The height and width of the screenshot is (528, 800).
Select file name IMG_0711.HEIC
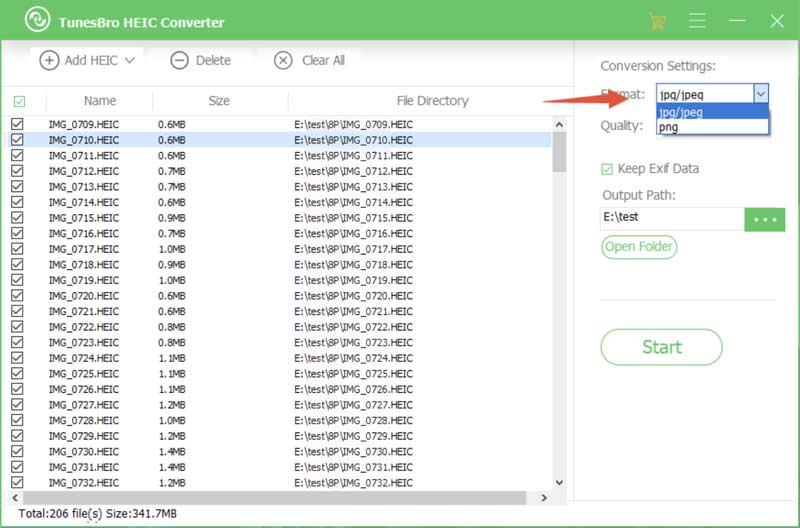tap(84, 156)
